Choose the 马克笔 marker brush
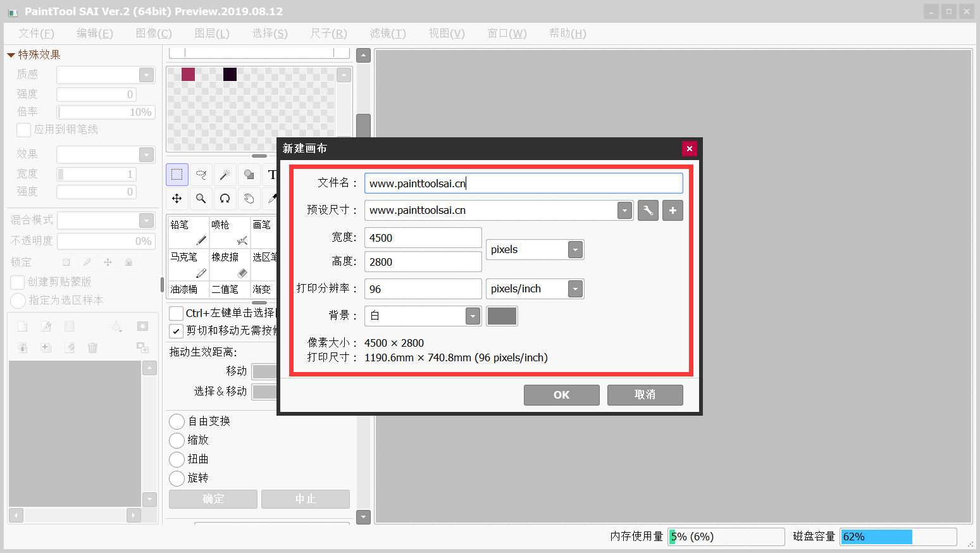The width and height of the screenshot is (980, 553). tap(189, 264)
